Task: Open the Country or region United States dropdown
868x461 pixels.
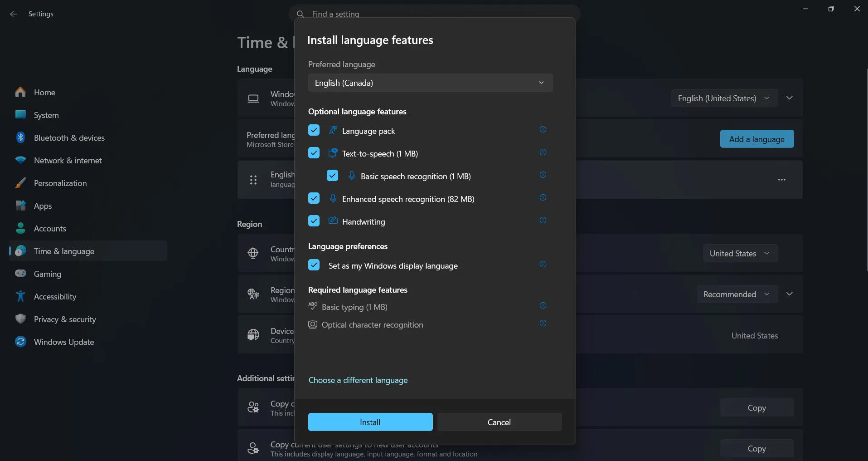Action: (x=740, y=253)
